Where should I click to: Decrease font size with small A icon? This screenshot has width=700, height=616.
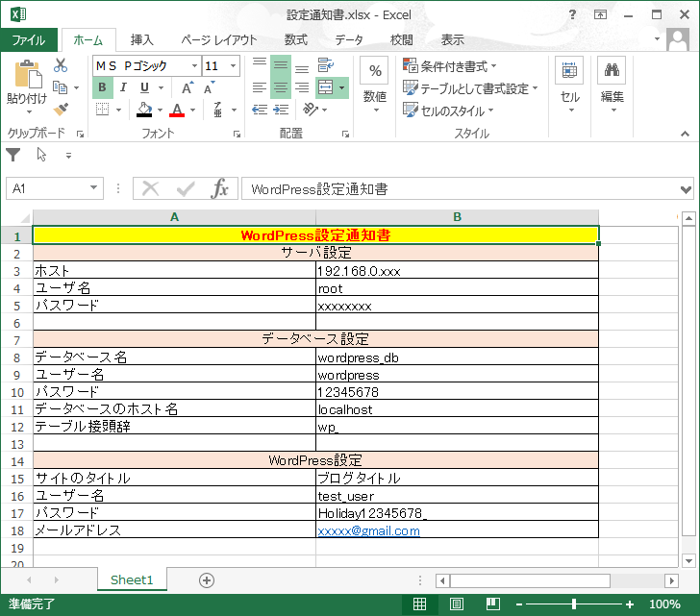209,87
